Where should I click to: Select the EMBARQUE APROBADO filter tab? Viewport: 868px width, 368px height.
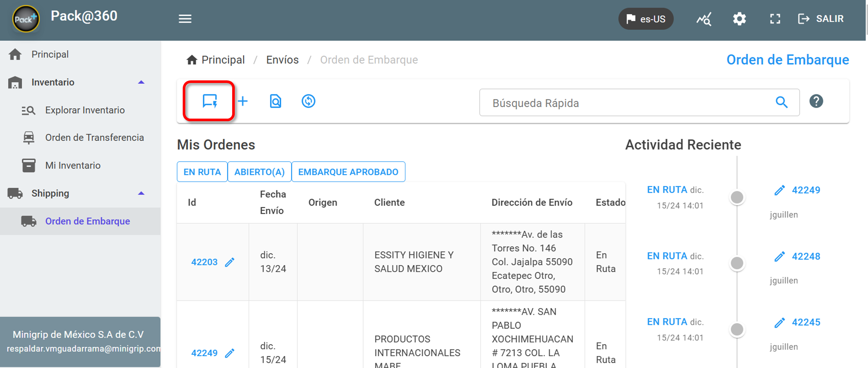pyautogui.click(x=348, y=172)
